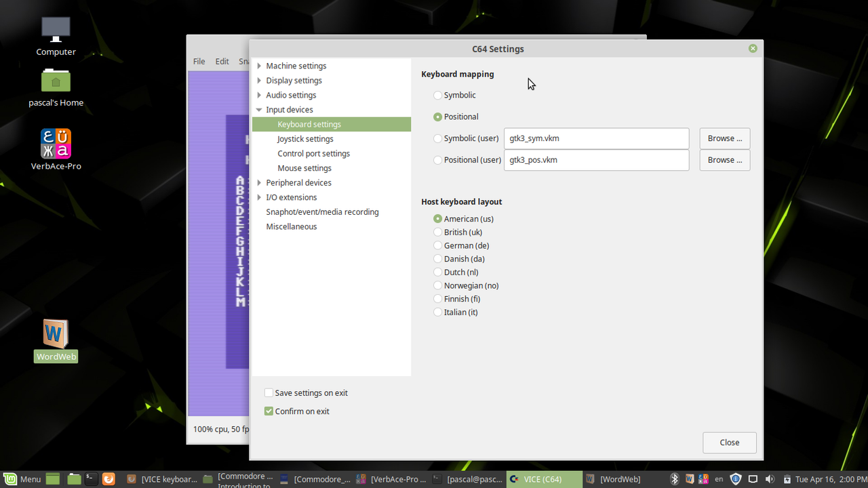Open the terminal launcher in the taskbar
The width and height of the screenshot is (868, 488).
tap(92, 479)
